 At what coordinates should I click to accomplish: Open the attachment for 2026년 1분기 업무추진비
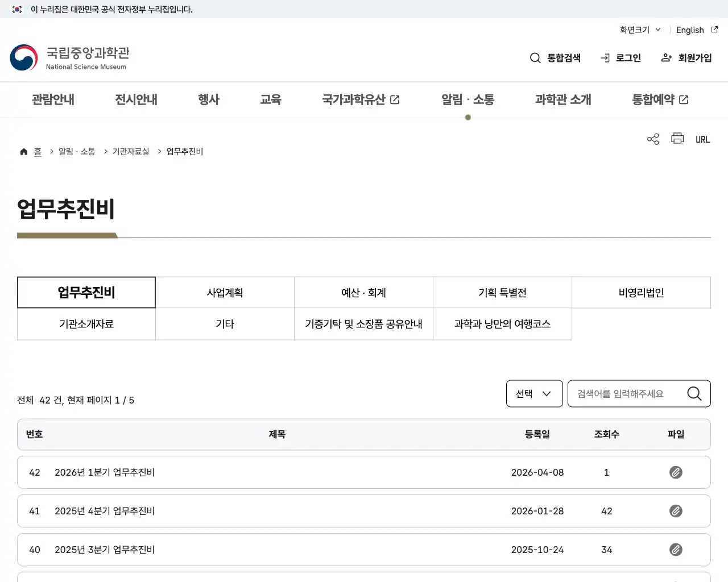click(x=675, y=472)
